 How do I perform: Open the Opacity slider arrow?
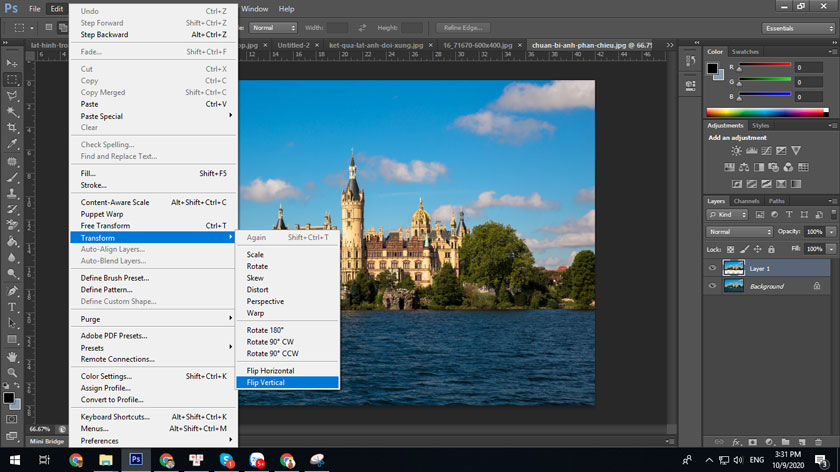pos(831,232)
